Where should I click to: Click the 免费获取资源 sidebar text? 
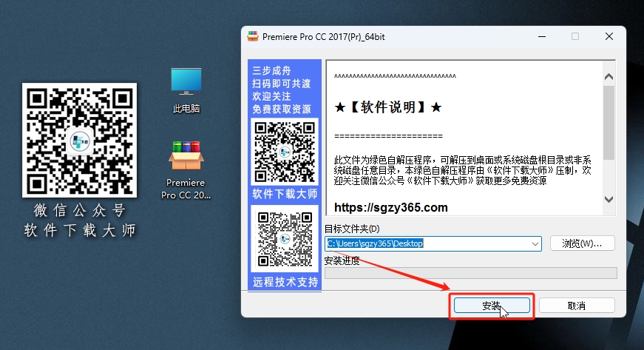click(x=282, y=110)
